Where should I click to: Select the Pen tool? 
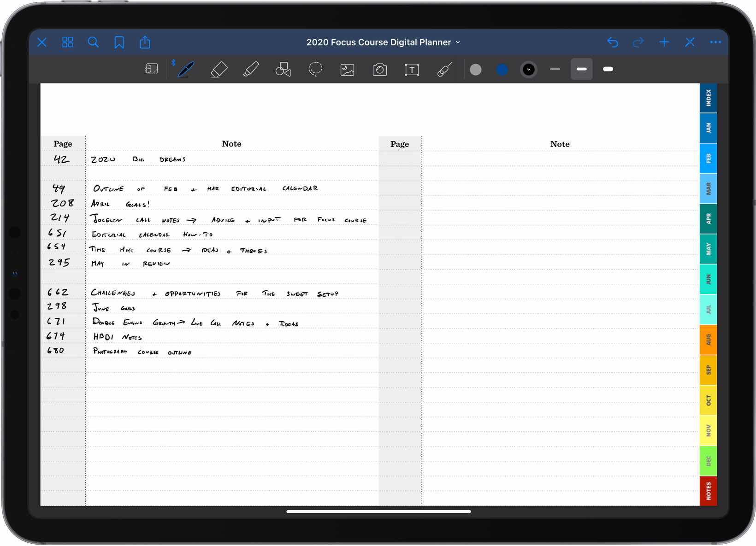pos(186,69)
